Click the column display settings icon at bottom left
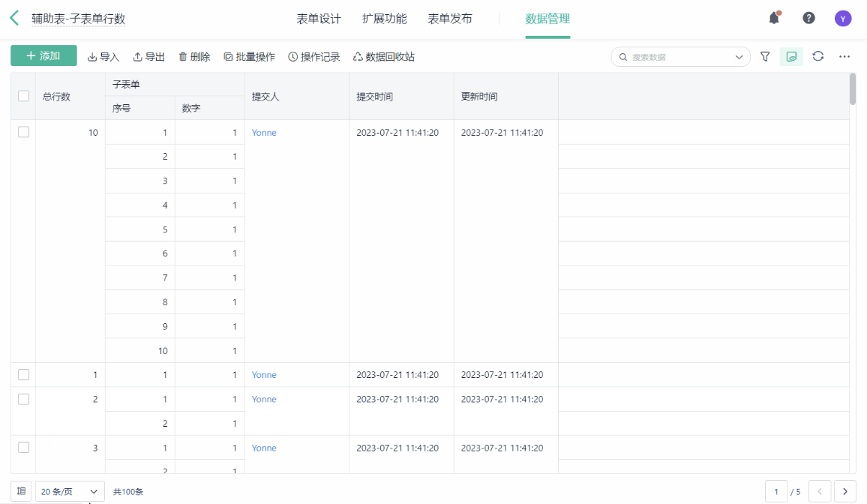The image size is (867, 504). 21,491
